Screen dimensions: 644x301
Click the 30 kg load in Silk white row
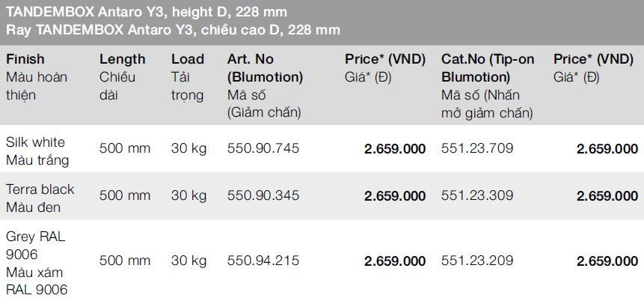pyautogui.click(x=188, y=148)
